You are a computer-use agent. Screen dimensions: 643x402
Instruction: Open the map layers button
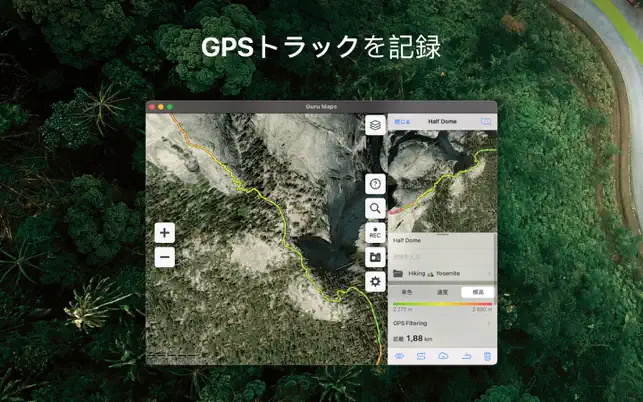(x=375, y=125)
